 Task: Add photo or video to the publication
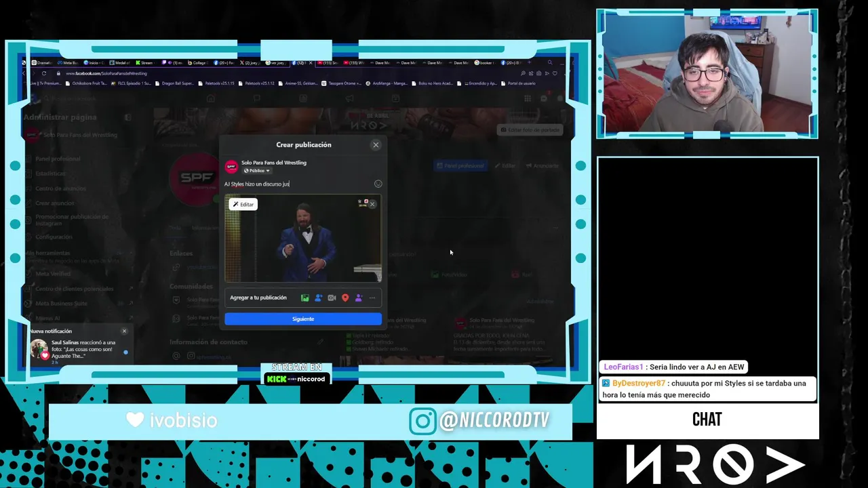305,298
